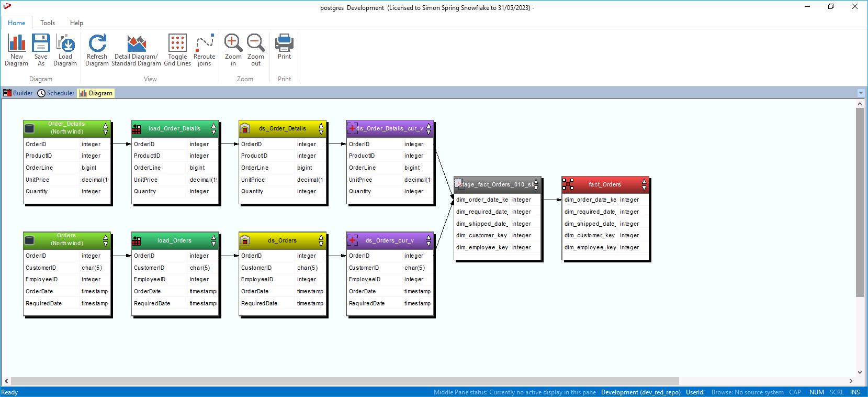
Task: Select the load_Order_Details table header
Action: pyautogui.click(x=175, y=128)
